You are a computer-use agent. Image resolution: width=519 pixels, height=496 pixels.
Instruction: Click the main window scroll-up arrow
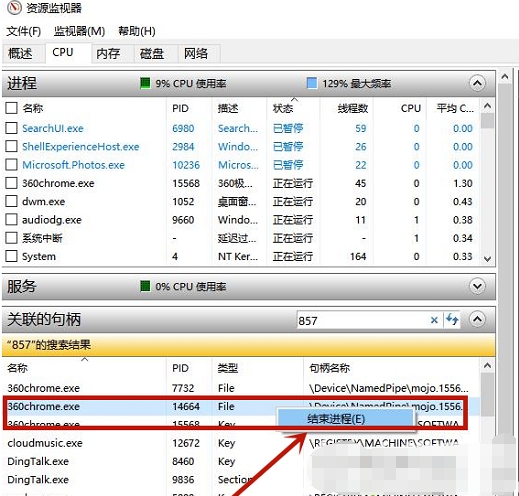(505, 77)
